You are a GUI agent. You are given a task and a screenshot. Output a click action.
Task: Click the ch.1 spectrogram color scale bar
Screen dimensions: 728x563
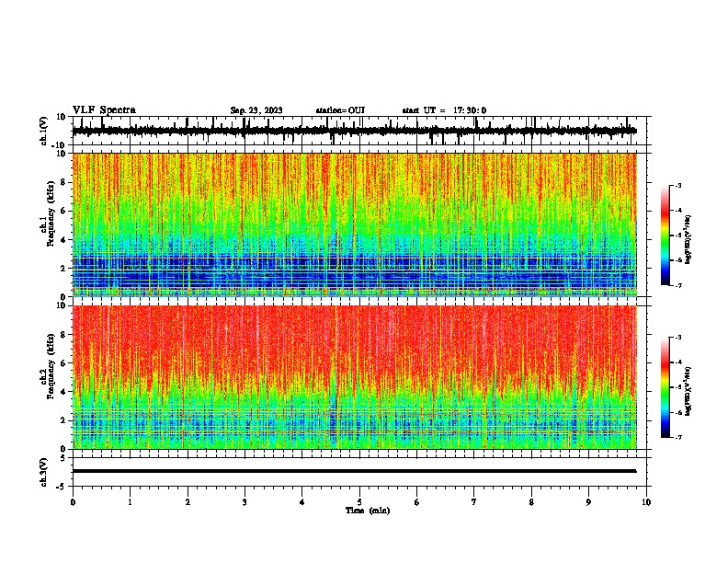[x=665, y=235]
